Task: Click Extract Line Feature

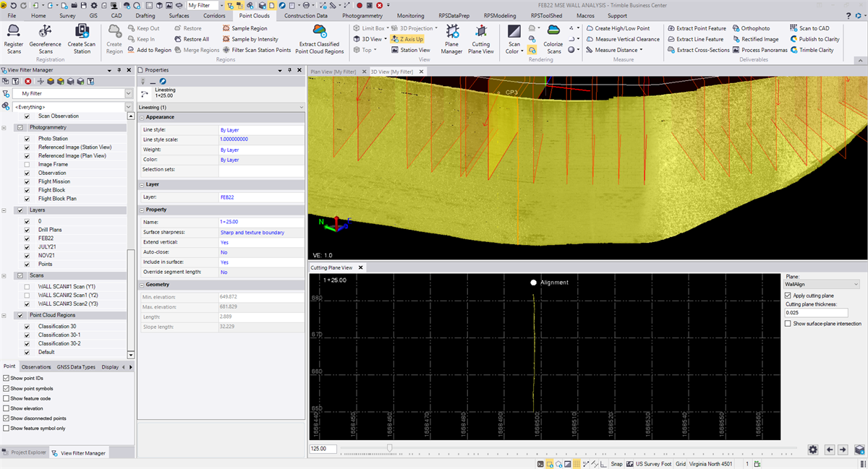Action: click(x=694, y=39)
